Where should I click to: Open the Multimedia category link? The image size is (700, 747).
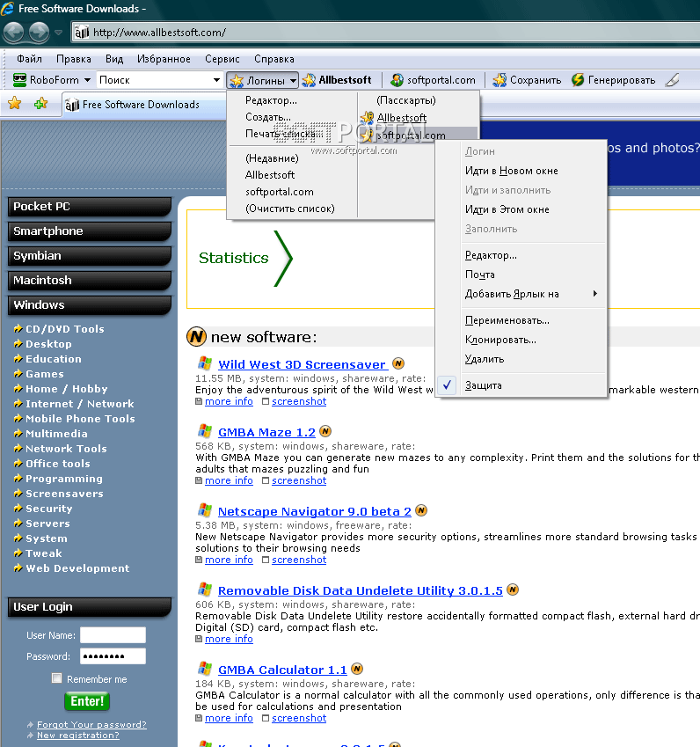coord(56,434)
